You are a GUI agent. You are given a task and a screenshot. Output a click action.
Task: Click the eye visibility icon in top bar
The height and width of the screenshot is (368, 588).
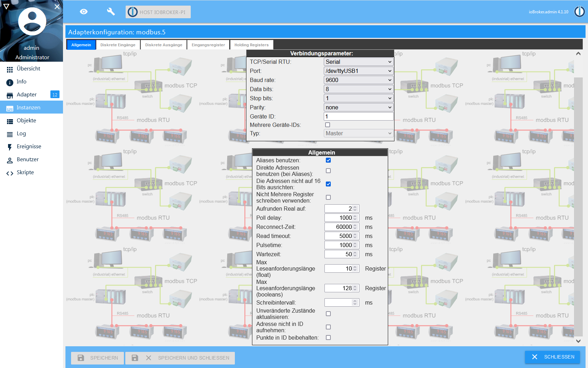point(84,12)
